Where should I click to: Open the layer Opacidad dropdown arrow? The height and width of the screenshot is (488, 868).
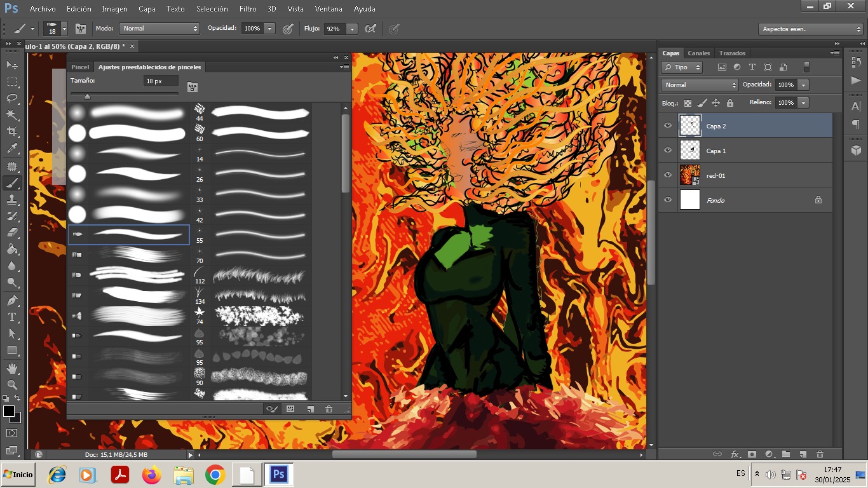pos(804,85)
